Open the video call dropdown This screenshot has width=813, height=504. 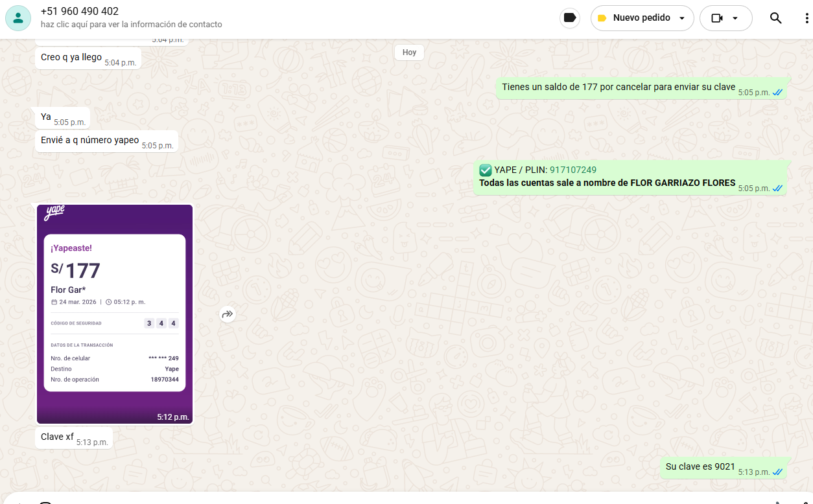(735, 18)
